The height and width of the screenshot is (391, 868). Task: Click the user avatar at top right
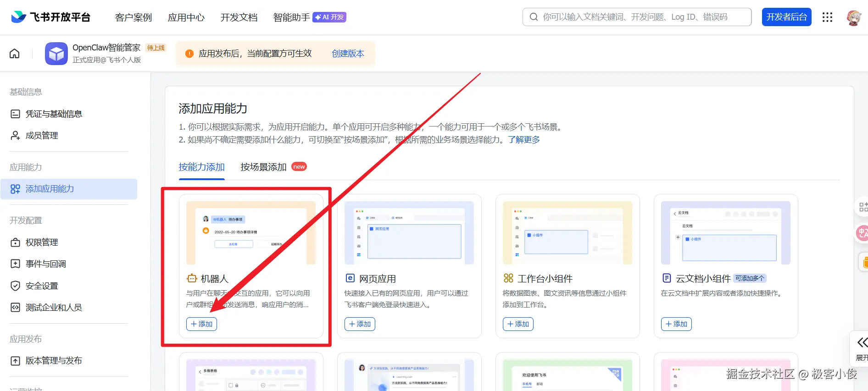(x=854, y=17)
